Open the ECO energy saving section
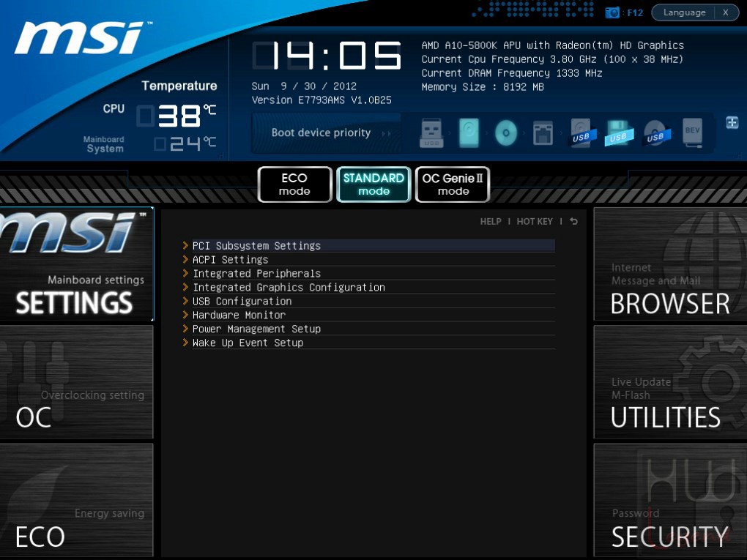 (x=77, y=500)
